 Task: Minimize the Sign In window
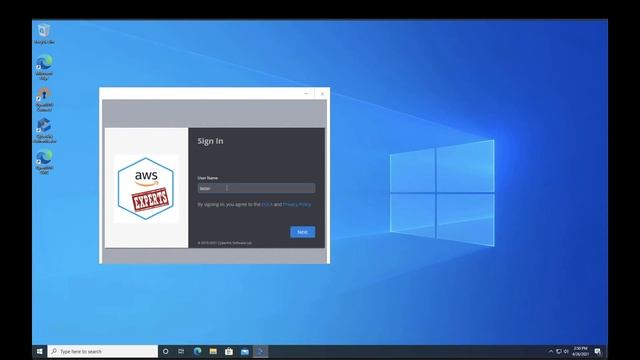tap(306, 94)
